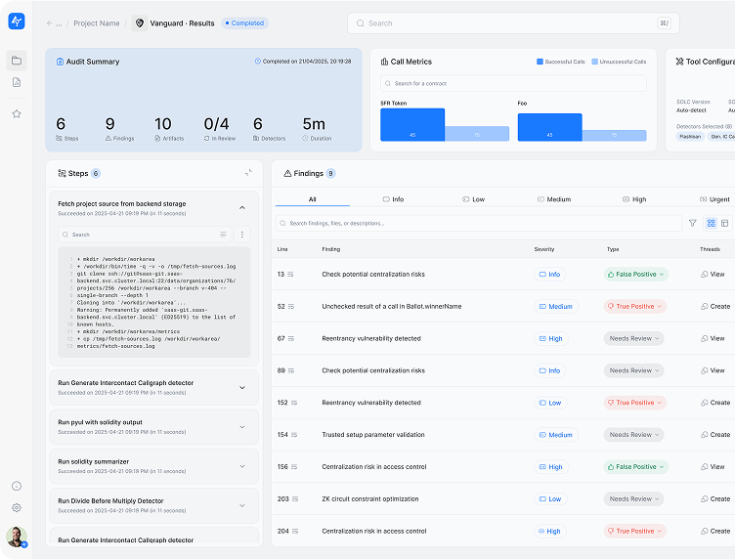
Task: Click the Audit Summary clipboard icon
Action: 60,62
